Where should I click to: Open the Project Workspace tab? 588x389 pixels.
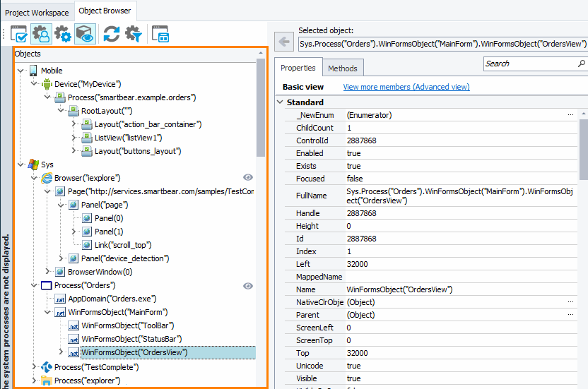pos(37,12)
